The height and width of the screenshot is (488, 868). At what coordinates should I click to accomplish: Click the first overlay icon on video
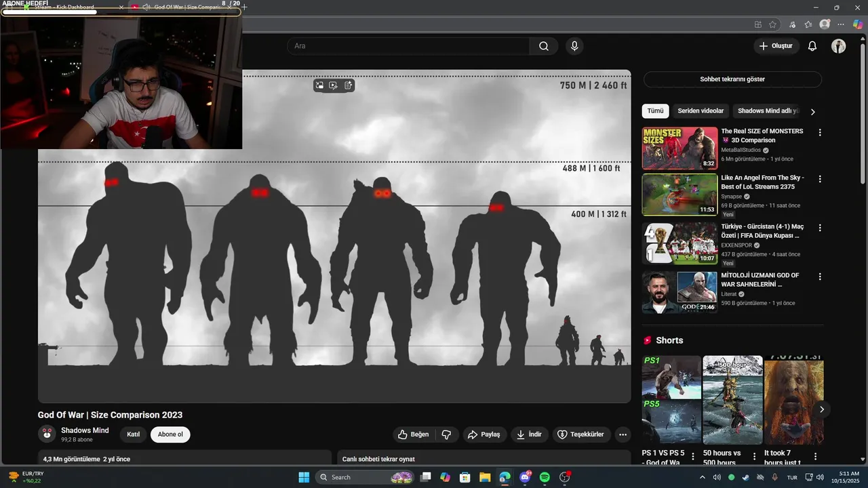[319, 85]
